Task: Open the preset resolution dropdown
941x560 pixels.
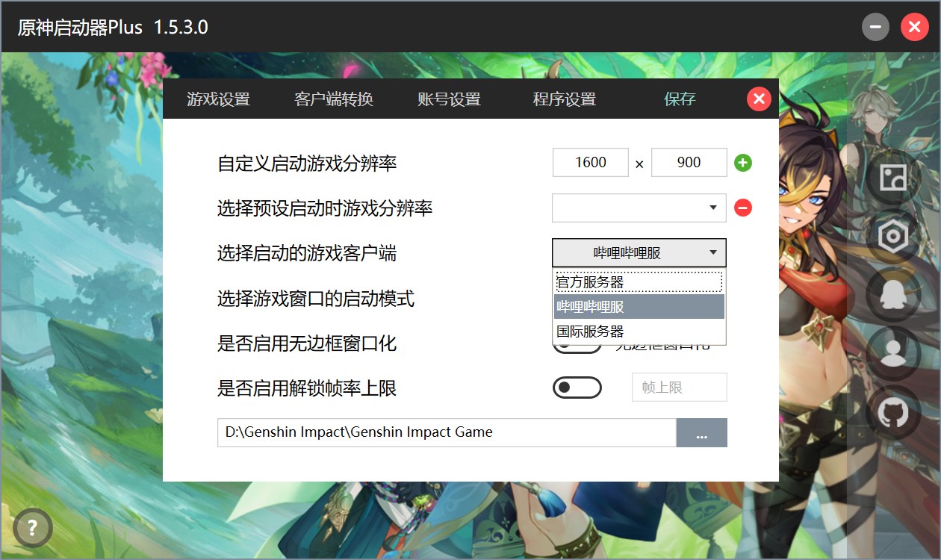Action: [639, 208]
